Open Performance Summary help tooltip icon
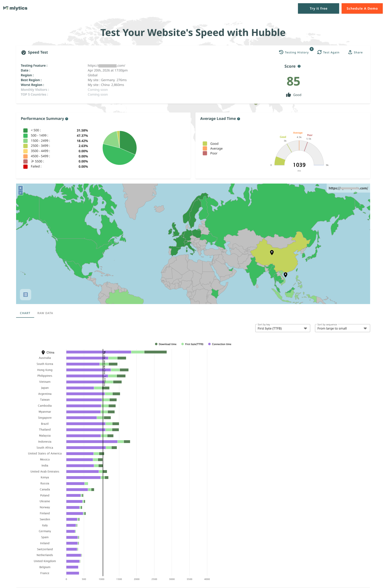 click(66, 119)
